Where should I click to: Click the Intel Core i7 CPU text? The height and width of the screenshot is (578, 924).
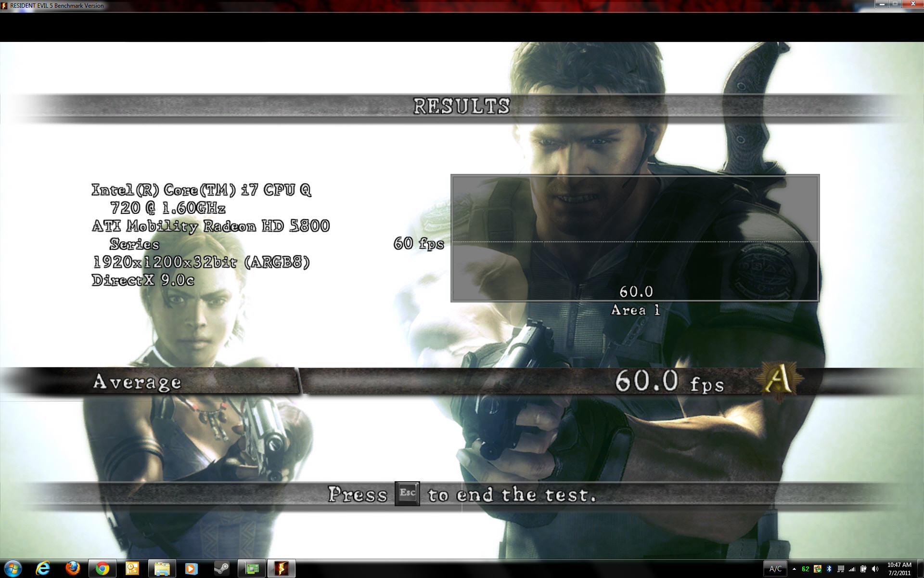coord(202,190)
